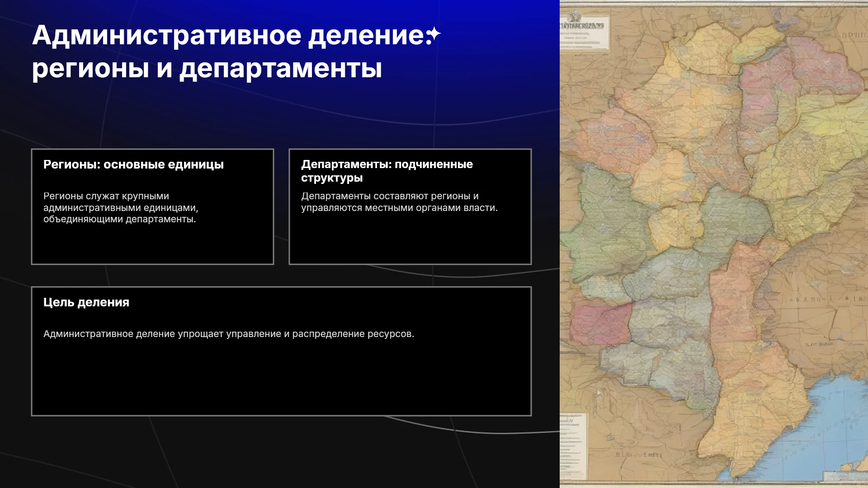Select the "Цель деления" heading
The image size is (868, 488).
coord(86,302)
